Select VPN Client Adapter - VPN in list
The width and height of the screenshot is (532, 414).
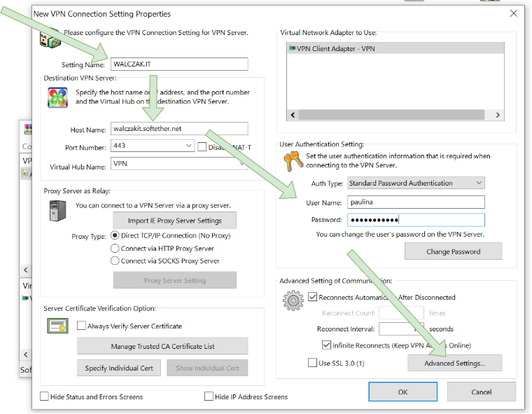pyautogui.click(x=395, y=48)
